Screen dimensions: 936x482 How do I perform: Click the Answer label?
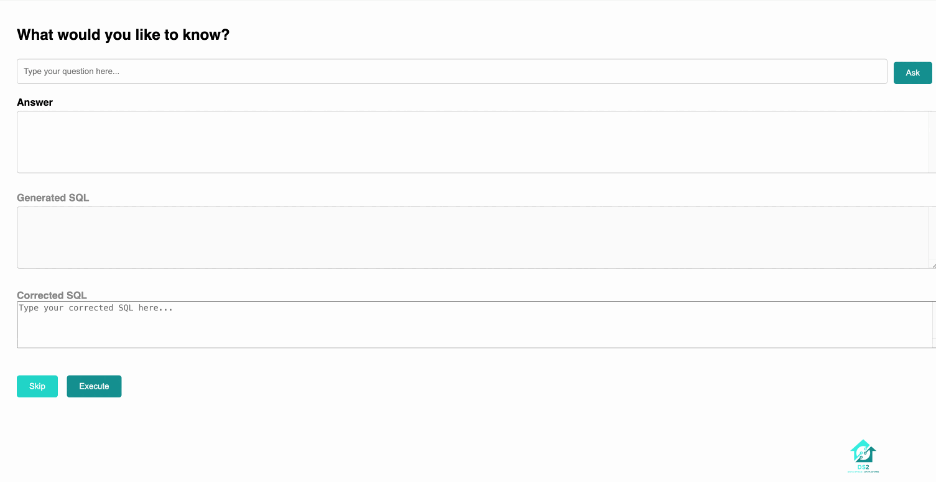pos(35,102)
